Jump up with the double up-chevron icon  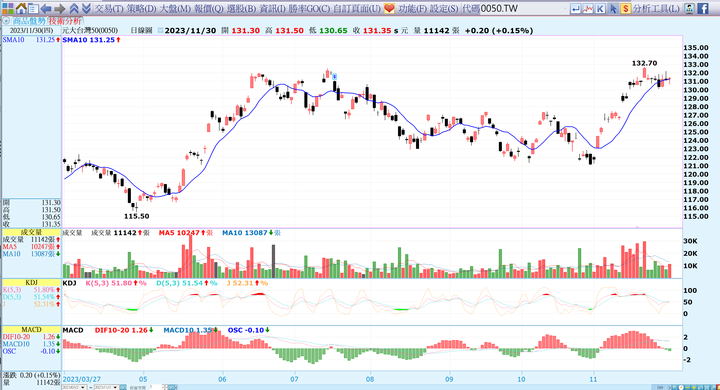(x=74, y=8)
